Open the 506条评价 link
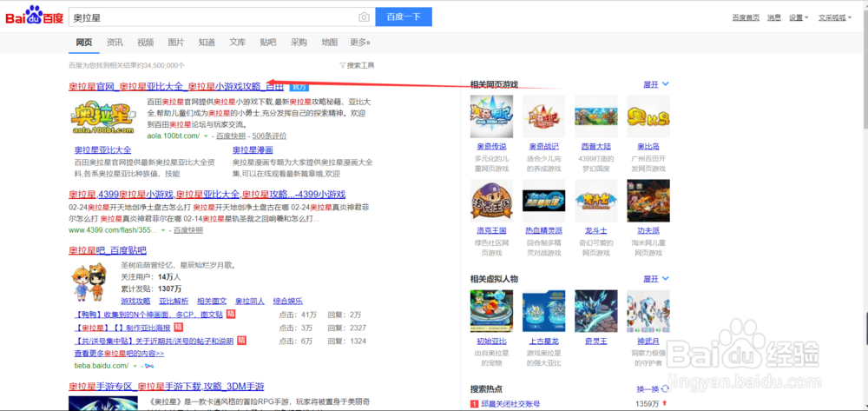This screenshot has width=868, height=411. point(270,136)
